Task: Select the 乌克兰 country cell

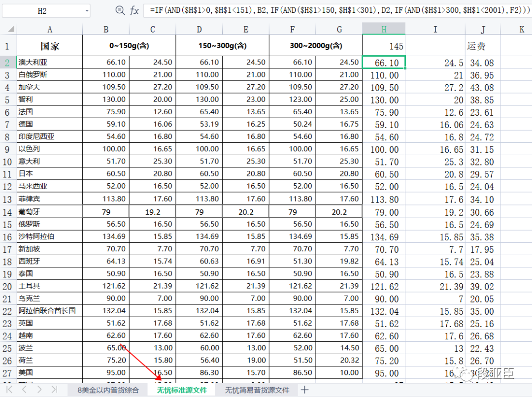Action: (x=50, y=298)
